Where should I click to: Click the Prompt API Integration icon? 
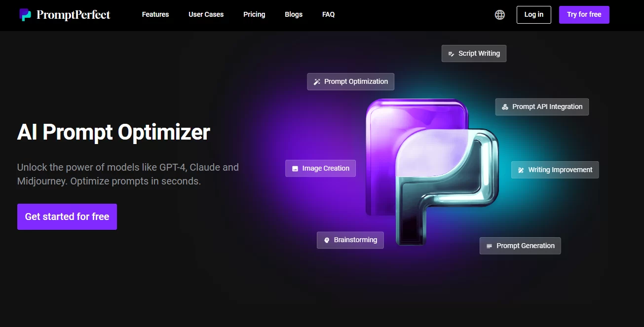click(x=505, y=107)
